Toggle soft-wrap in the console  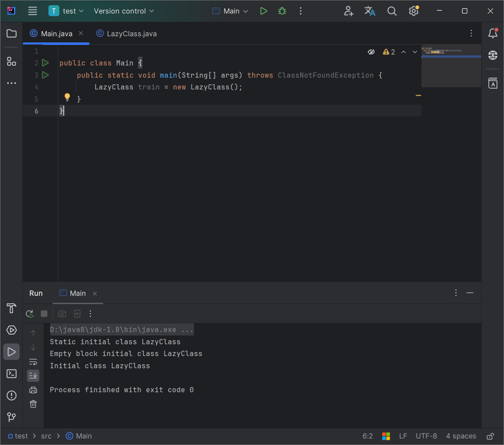pos(33,362)
